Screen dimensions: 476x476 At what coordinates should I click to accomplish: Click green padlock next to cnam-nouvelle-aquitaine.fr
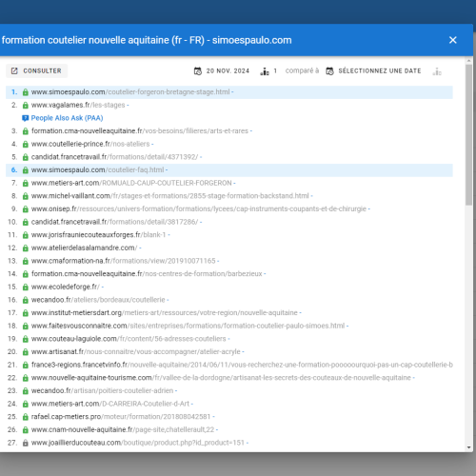[26, 430]
